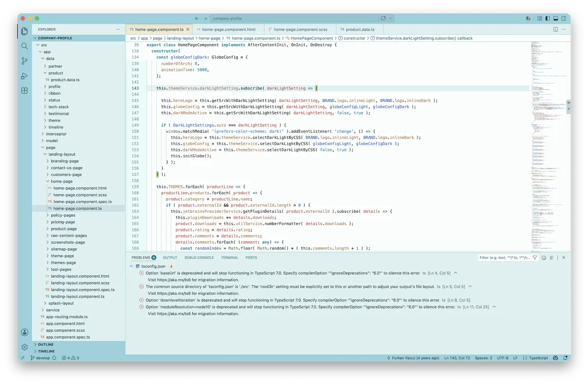Close the home-page.component.ts tab
This screenshot has height=386, width=588.
coord(188,29)
